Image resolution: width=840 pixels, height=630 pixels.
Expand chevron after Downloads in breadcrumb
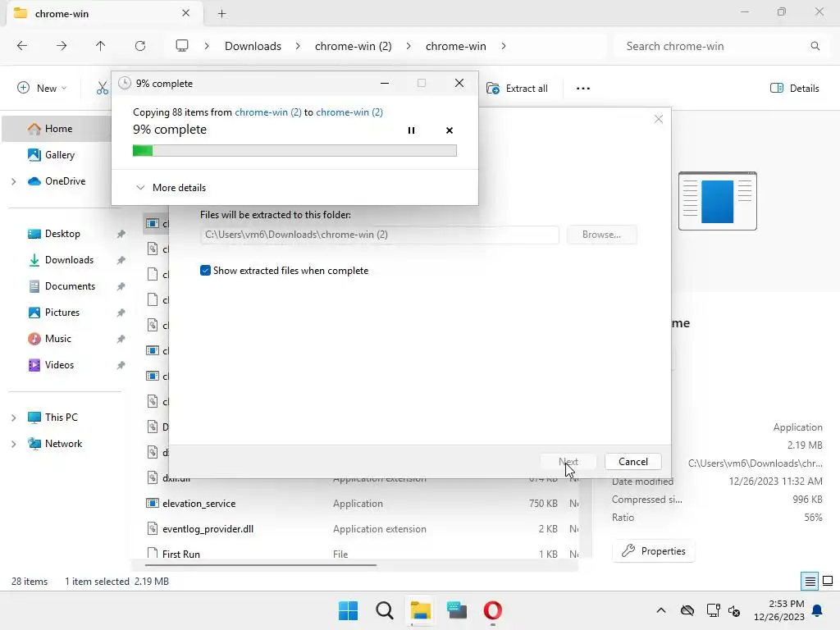click(x=297, y=46)
